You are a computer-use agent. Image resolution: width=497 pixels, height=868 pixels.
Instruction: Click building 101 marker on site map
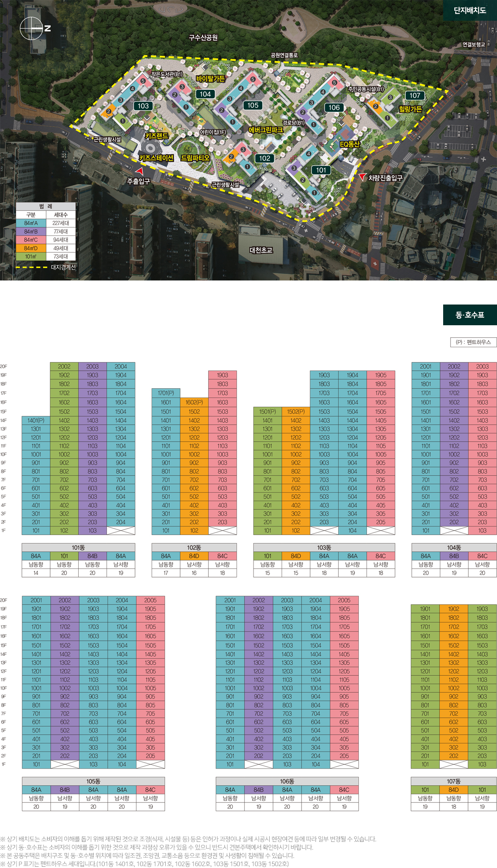(321, 170)
